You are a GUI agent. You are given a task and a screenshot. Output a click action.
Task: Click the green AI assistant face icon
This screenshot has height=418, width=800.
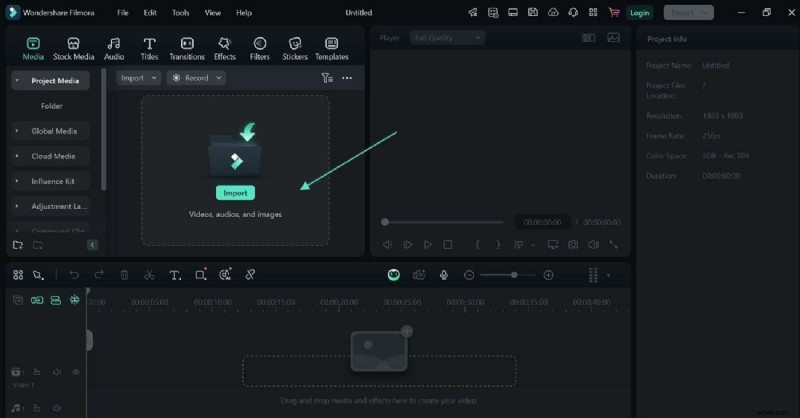pyautogui.click(x=393, y=275)
